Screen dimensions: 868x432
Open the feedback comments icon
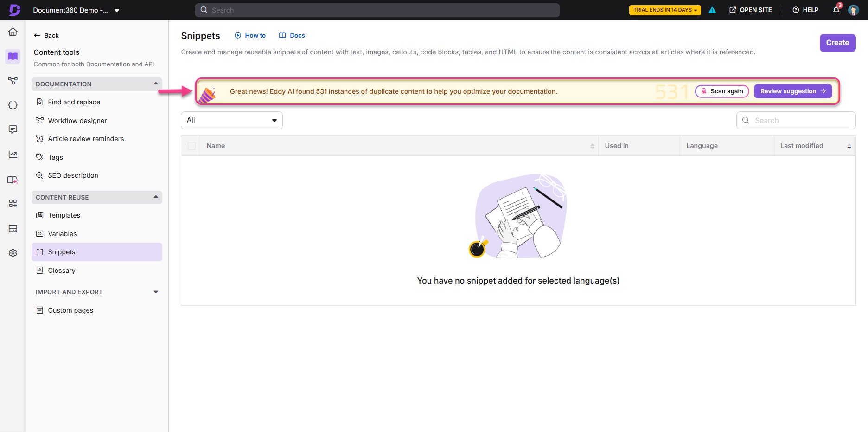pyautogui.click(x=13, y=129)
